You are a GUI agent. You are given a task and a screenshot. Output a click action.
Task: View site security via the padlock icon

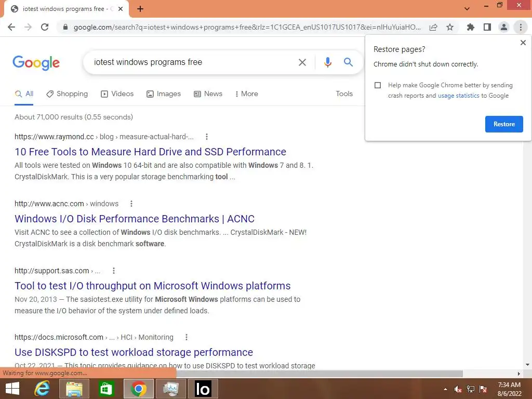click(65, 27)
